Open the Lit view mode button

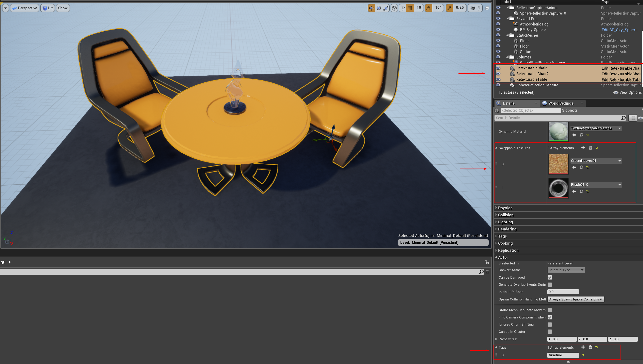(x=48, y=8)
